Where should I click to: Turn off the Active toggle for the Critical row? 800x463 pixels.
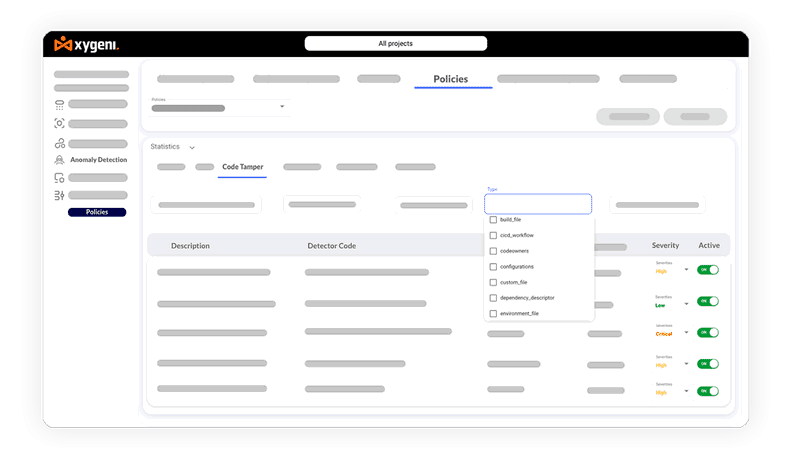(708, 332)
